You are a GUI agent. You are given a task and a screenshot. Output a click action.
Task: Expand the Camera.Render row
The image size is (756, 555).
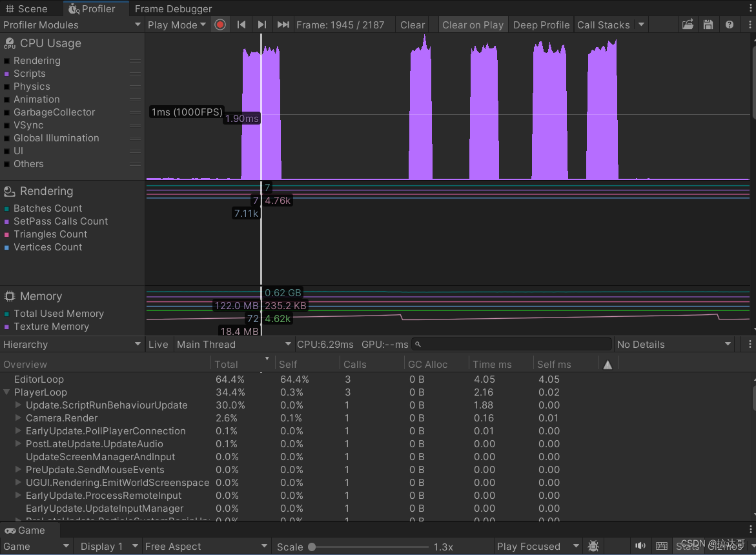(x=18, y=418)
